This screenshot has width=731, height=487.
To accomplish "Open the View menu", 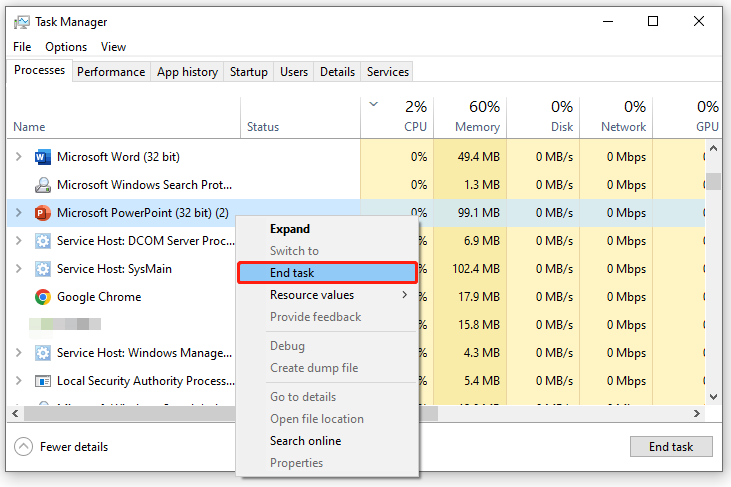I will pos(113,47).
